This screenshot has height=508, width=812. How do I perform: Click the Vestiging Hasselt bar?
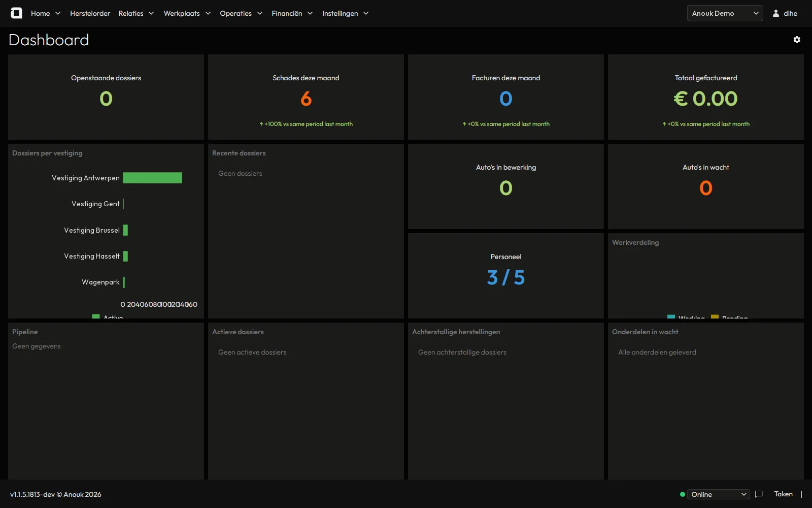coord(125,256)
